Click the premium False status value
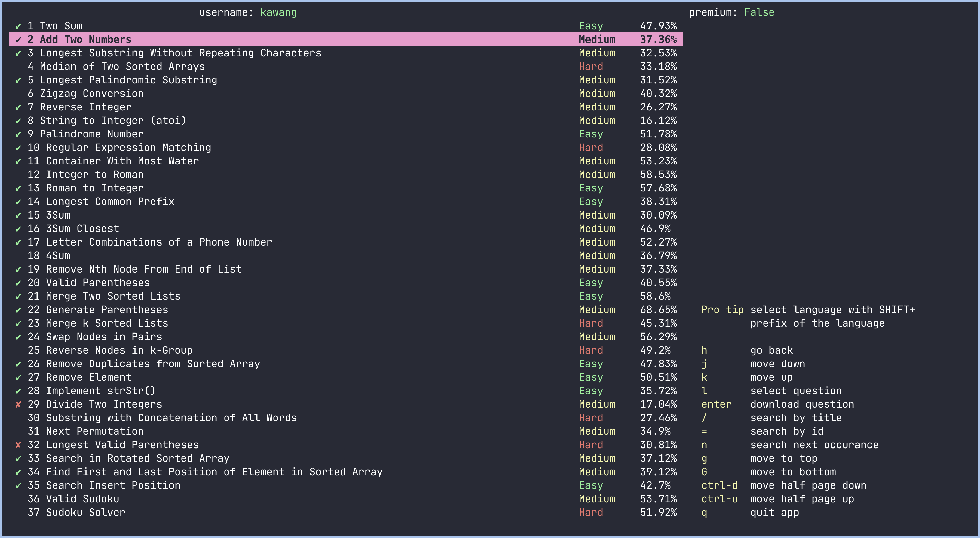 tap(758, 12)
